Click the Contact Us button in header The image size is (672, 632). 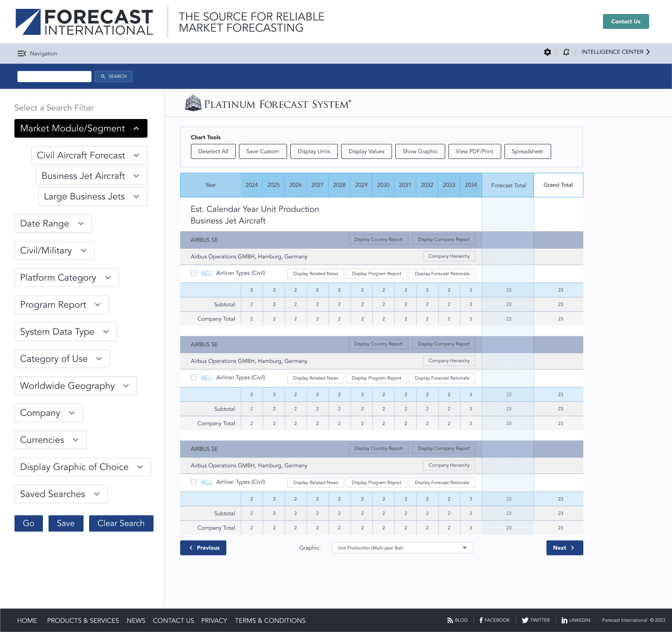pos(626,21)
